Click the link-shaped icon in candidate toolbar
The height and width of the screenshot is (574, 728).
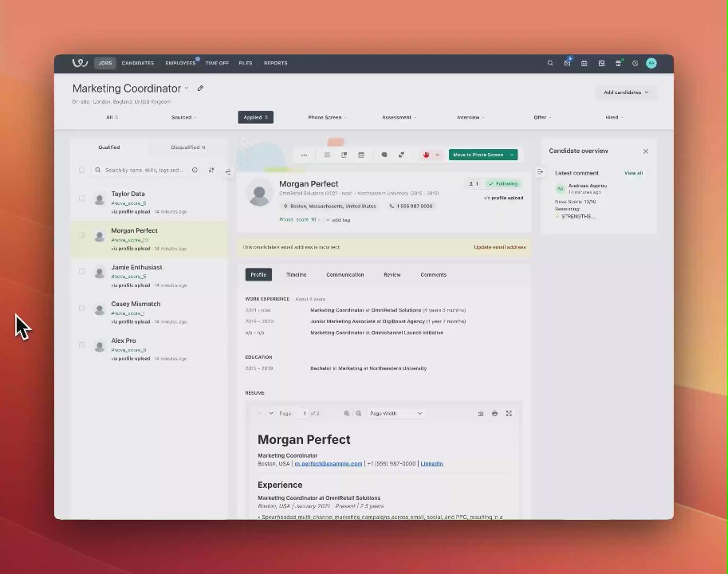coord(401,155)
